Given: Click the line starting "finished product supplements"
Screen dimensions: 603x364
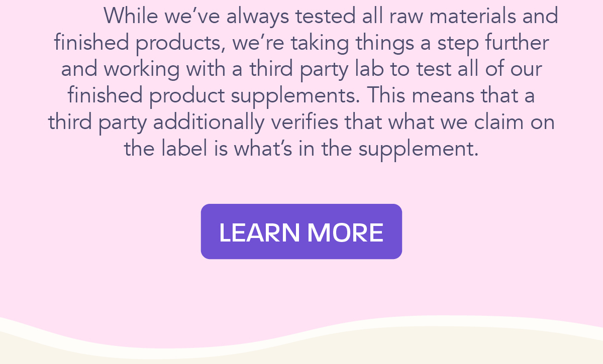Looking at the screenshot, I should [x=301, y=96].
